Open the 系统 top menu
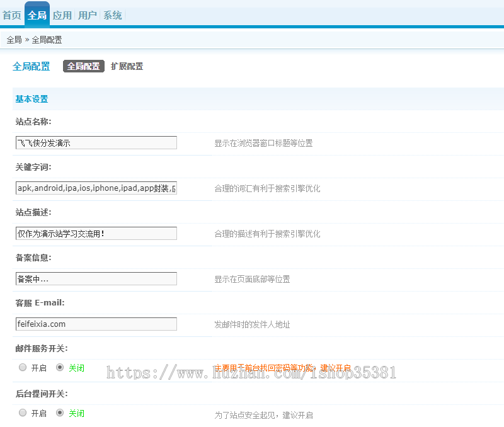 (x=113, y=15)
